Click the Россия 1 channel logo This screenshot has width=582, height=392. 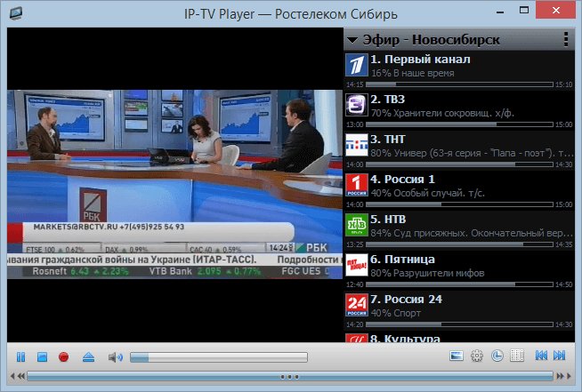pyautogui.click(x=357, y=185)
